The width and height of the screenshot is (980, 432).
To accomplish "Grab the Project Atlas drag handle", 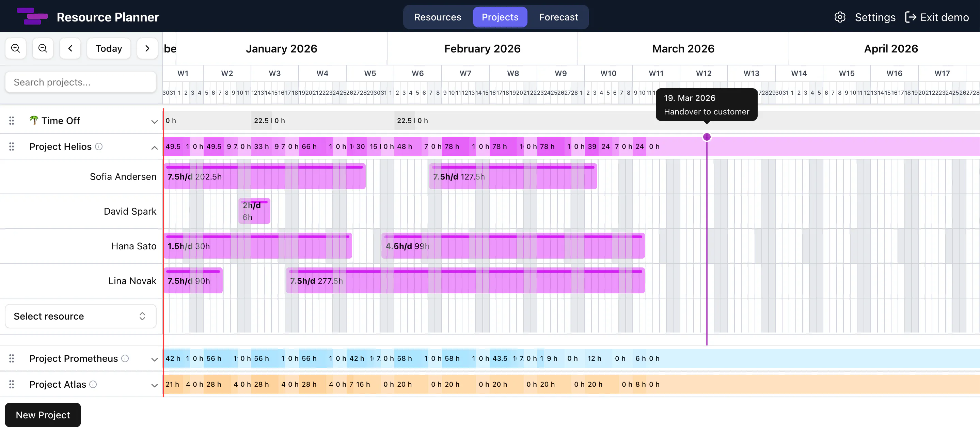I will click(12, 384).
